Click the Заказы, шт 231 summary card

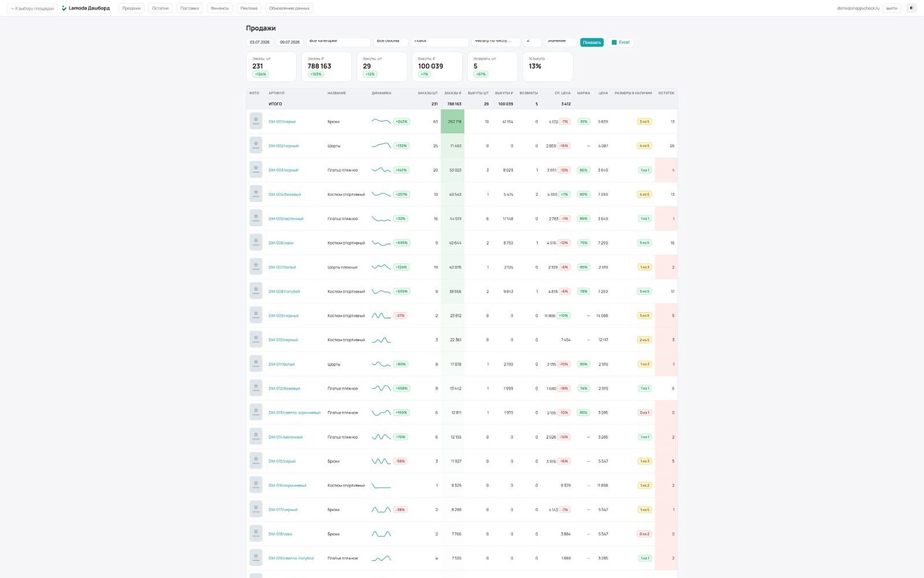point(271,67)
